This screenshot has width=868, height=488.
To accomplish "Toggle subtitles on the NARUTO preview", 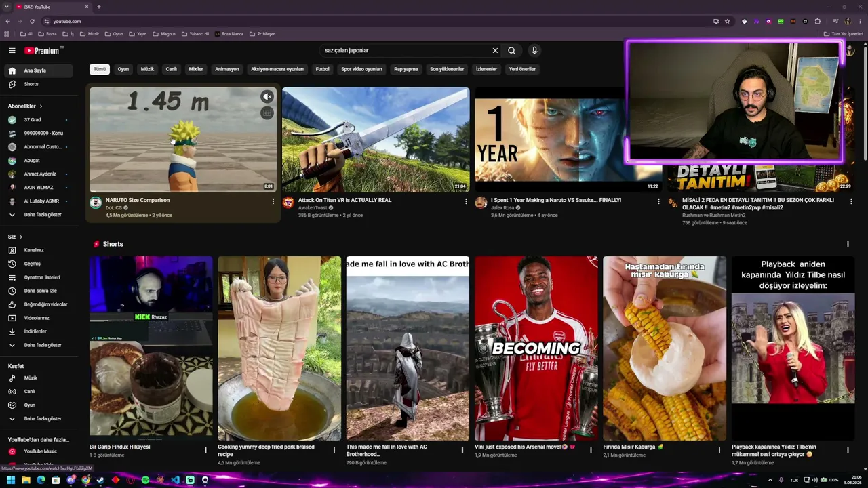I will coord(267,113).
